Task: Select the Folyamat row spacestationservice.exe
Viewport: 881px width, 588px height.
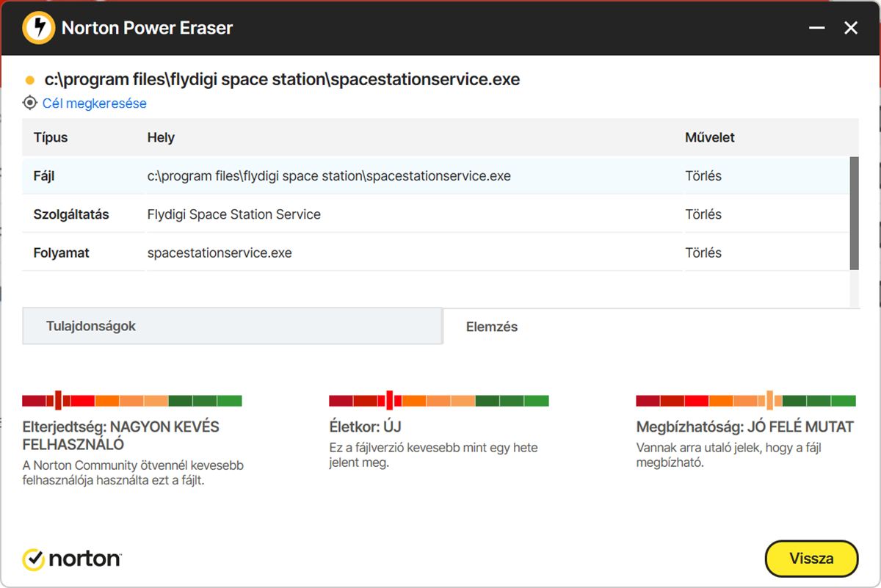Action: click(x=220, y=253)
